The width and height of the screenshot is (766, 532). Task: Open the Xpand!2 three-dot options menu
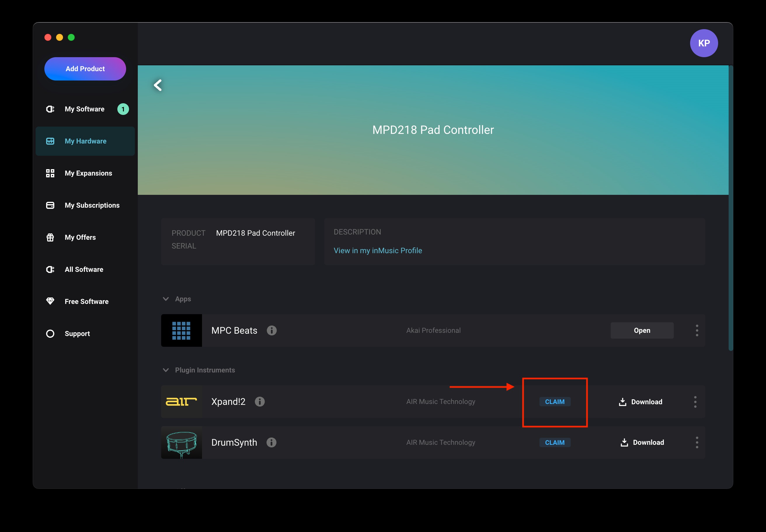pos(695,402)
